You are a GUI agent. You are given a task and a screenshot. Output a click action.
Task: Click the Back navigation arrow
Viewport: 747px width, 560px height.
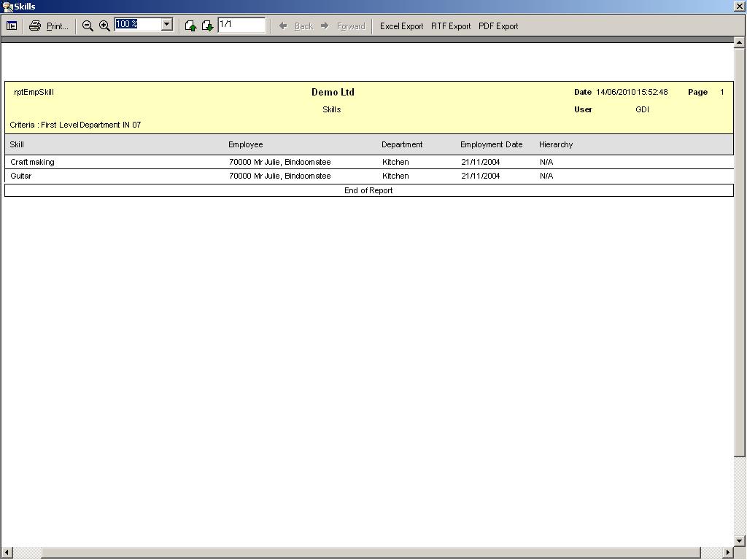[x=296, y=26]
